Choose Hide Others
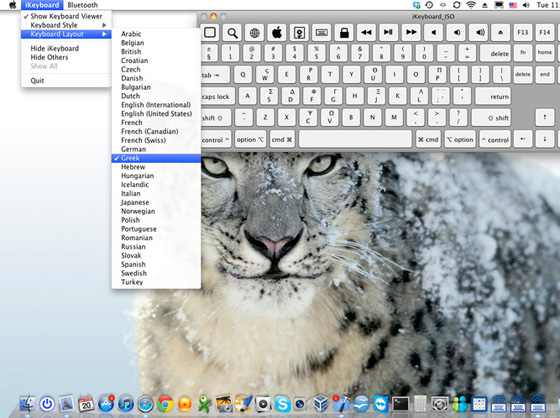The image size is (560, 418). pos(66,57)
